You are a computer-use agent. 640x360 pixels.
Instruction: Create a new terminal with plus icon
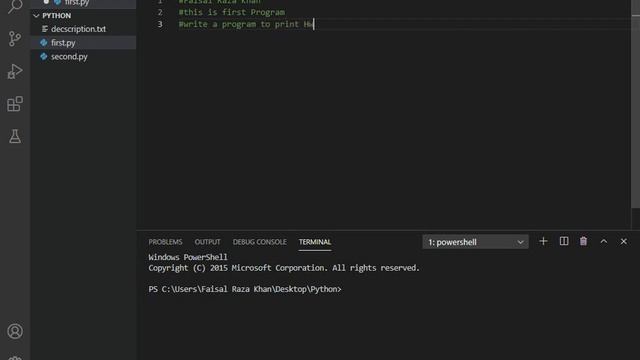543,241
